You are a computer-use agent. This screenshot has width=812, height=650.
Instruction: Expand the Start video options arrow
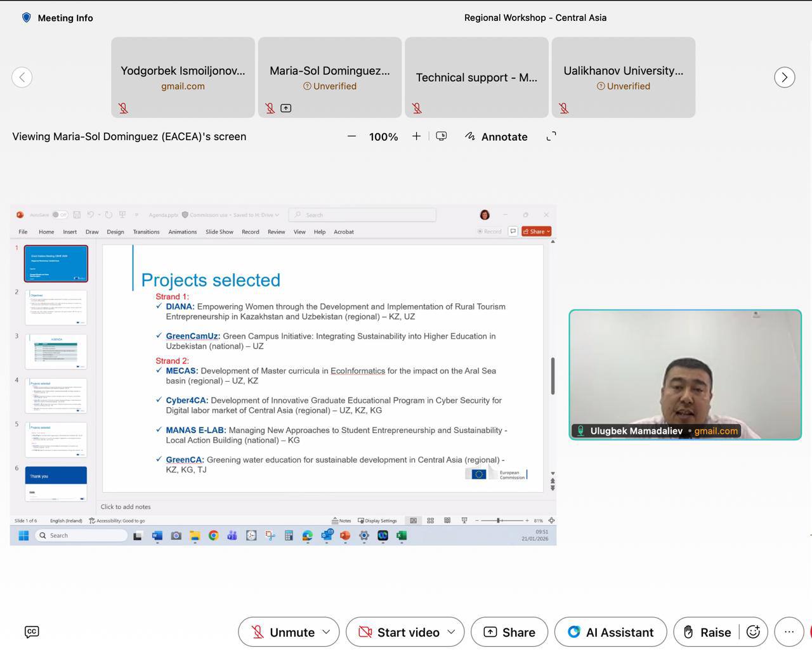(x=451, y=632)
